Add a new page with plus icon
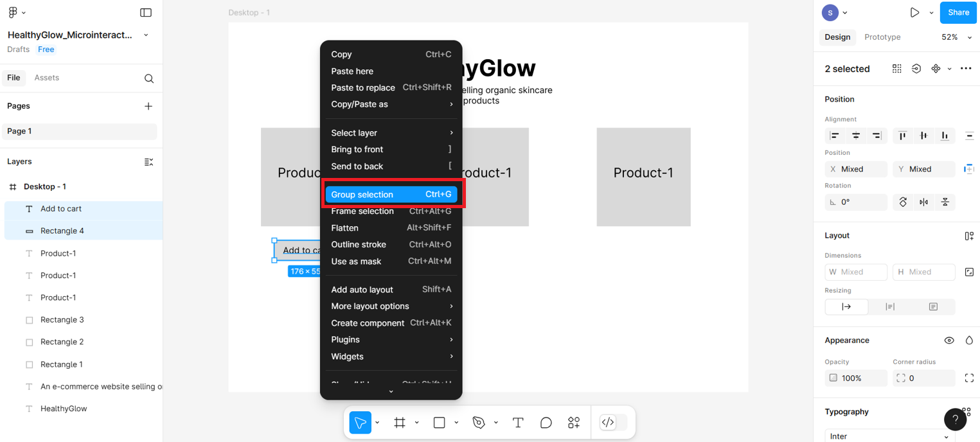980x442 pixels. tap(148, 106)
